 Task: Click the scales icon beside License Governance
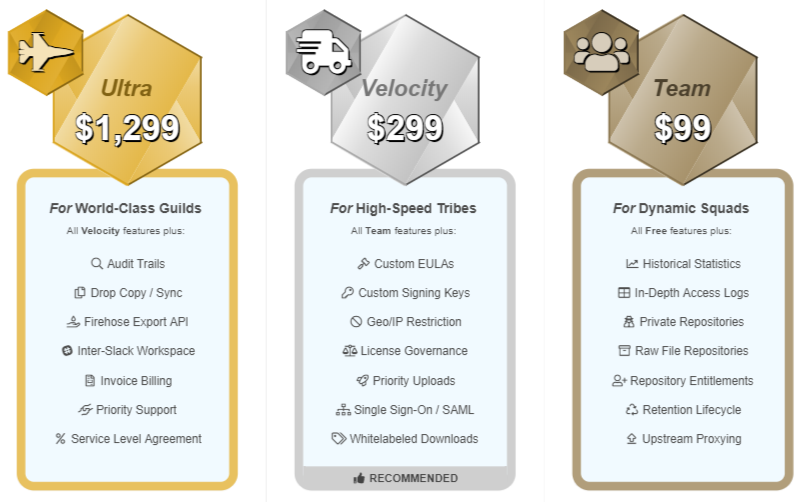tap(350, 351)
